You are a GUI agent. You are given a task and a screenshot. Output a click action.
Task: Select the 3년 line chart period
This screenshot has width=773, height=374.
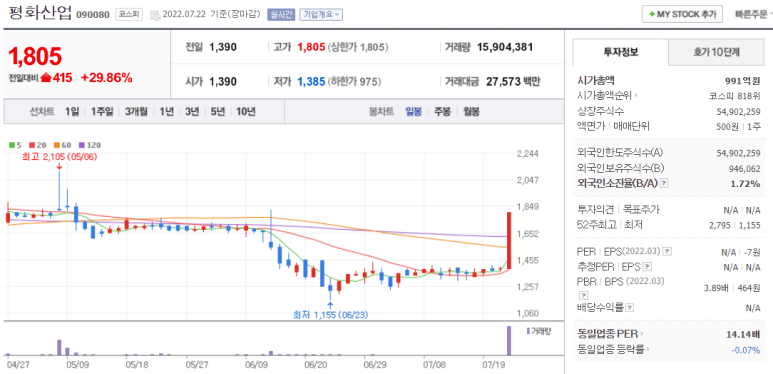[x=192, y=111]
